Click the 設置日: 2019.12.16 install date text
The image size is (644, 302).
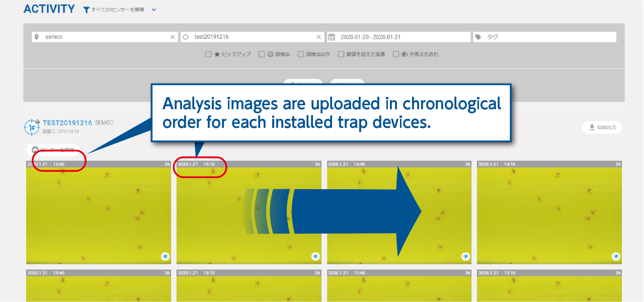coord(61,131)
